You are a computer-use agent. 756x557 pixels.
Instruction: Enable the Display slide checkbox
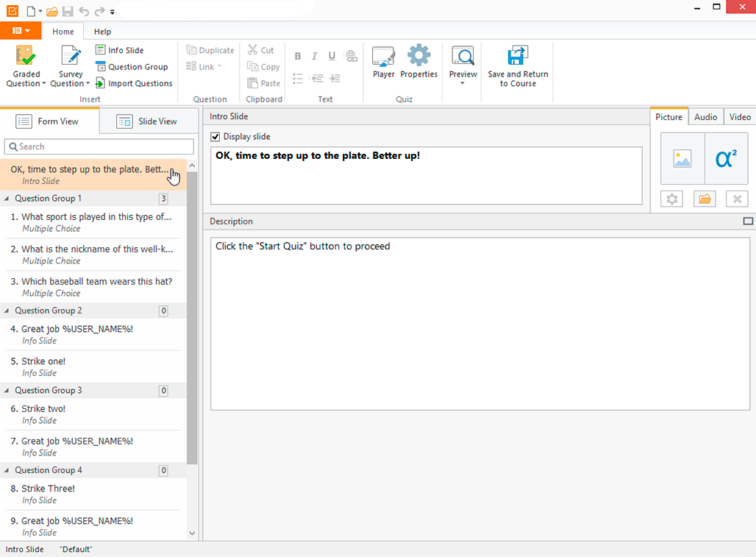point(215,136)
